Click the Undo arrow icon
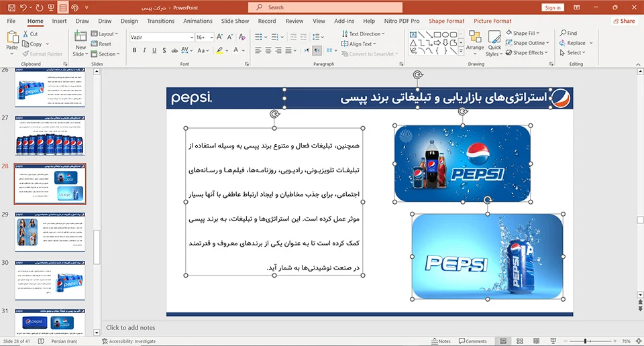The image size is (644, 346). [x=23, y=7]
